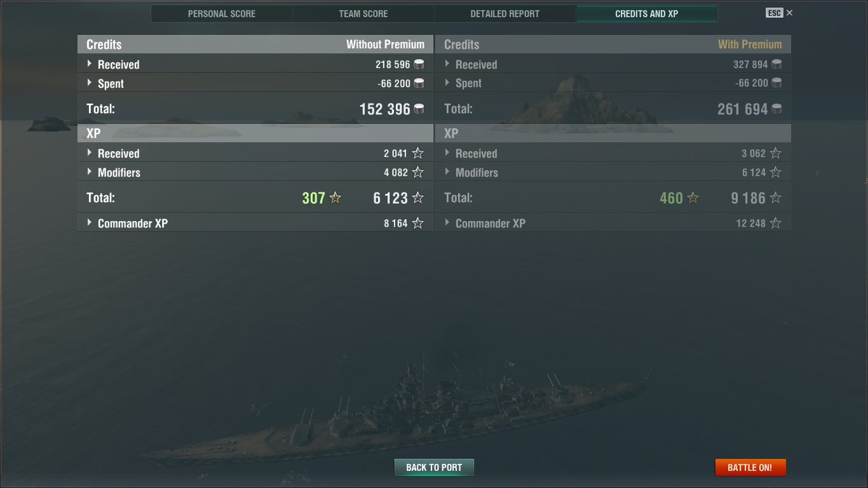Click the star icon beside 8 164 Commander XP

(x=417, y=223)
